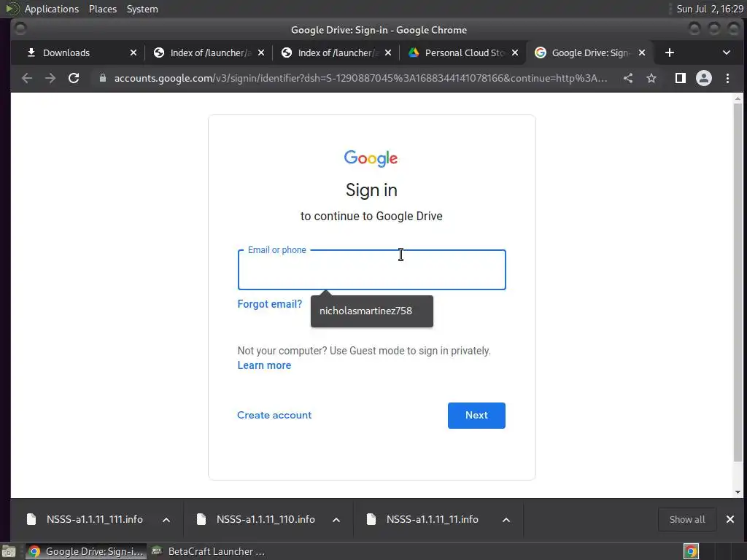The width and height of the screenshot is (747, 560).
Task: Open the Places menu
Action: click(103, 9)
